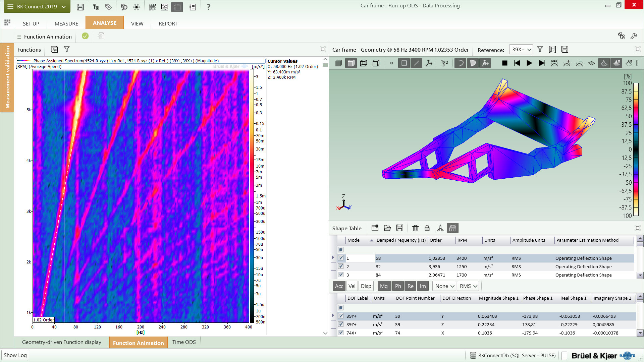The height and width of the screenshot is (362, 644).
Task: Click the point numbers display icon
Action: tap(444, 63)
